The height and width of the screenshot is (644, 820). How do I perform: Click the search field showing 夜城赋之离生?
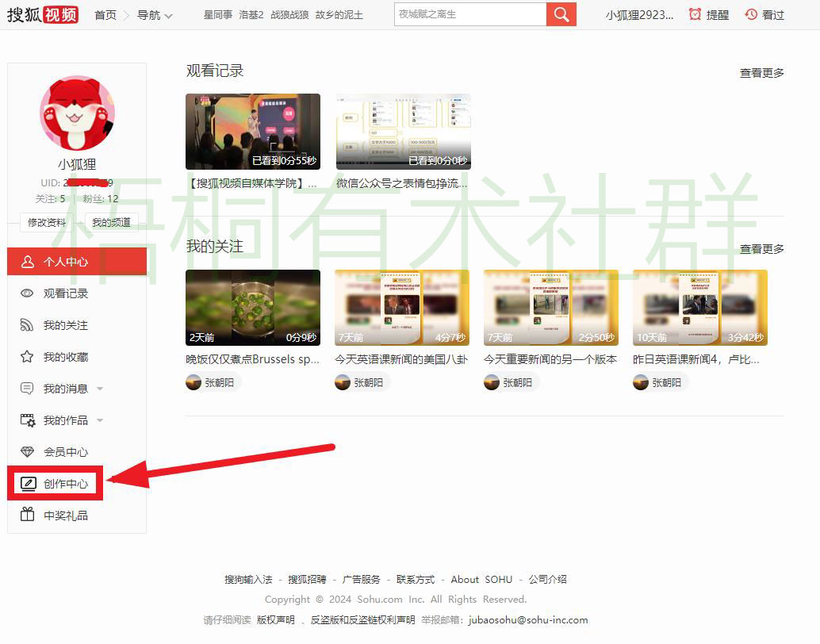[470, 14]
